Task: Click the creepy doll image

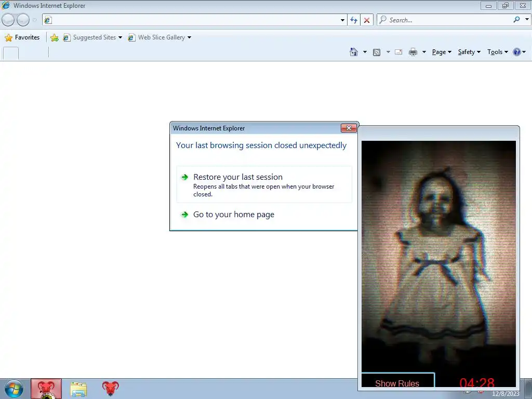Action: click(438, 256)
